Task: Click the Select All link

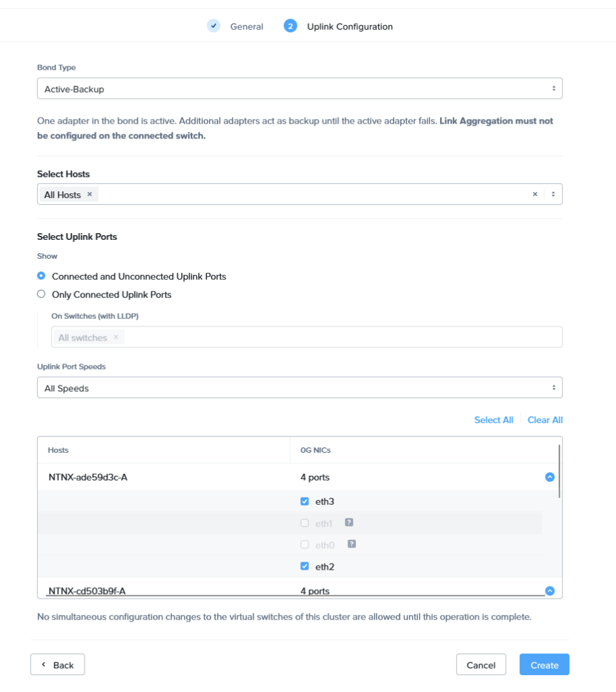Action: (494, 420)
